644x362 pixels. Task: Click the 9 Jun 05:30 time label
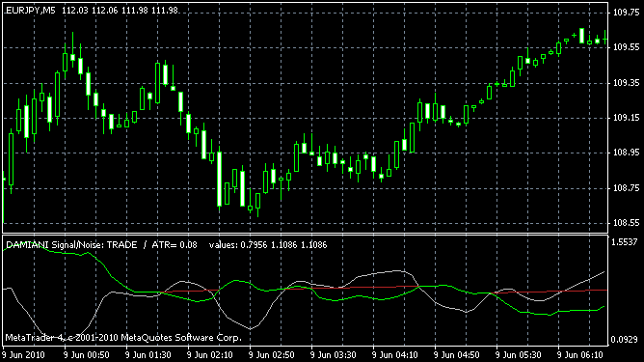pyautogui.click(x=519, y=355)
